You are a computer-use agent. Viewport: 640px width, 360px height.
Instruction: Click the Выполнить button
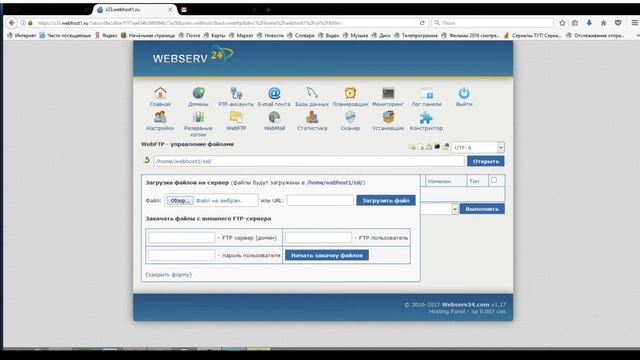coord(482,209)
